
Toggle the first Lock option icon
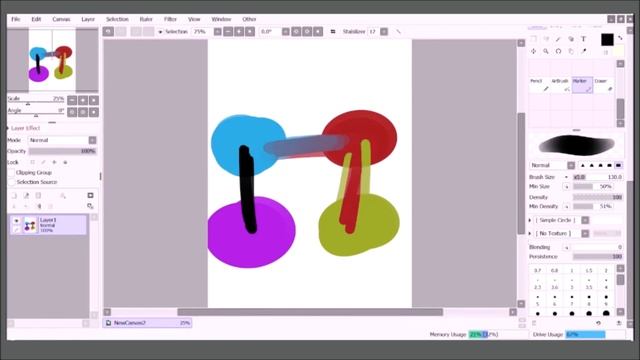[x=33, y=162]
